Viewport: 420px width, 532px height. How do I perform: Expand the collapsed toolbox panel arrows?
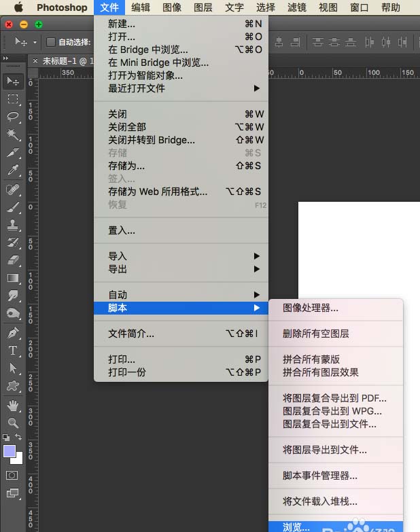tap(5, 58)
